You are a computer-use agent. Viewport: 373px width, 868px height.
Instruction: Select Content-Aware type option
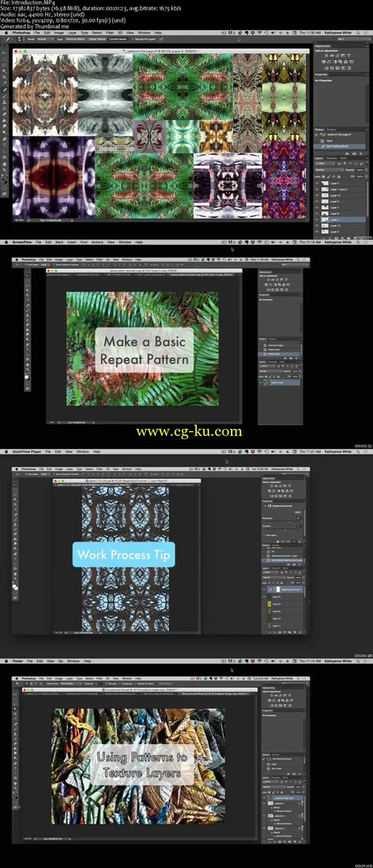coord(118,40)
